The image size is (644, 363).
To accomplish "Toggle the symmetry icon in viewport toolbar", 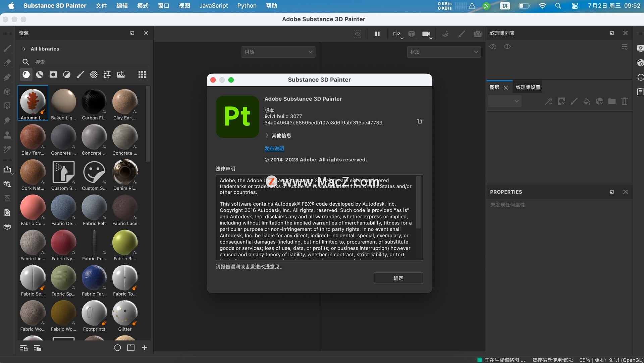I will 397,34.
